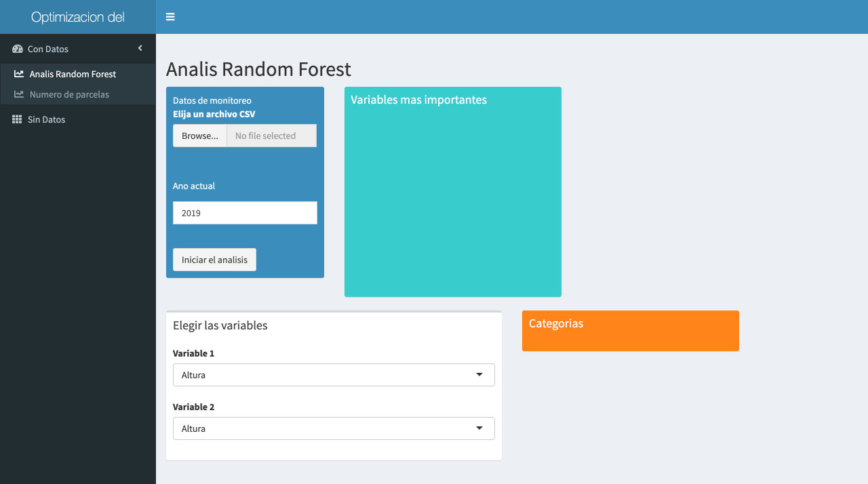868x484 pixels.
Task: Start the analysis with Iniciar el analisis
Action: (x=214, y=260)
